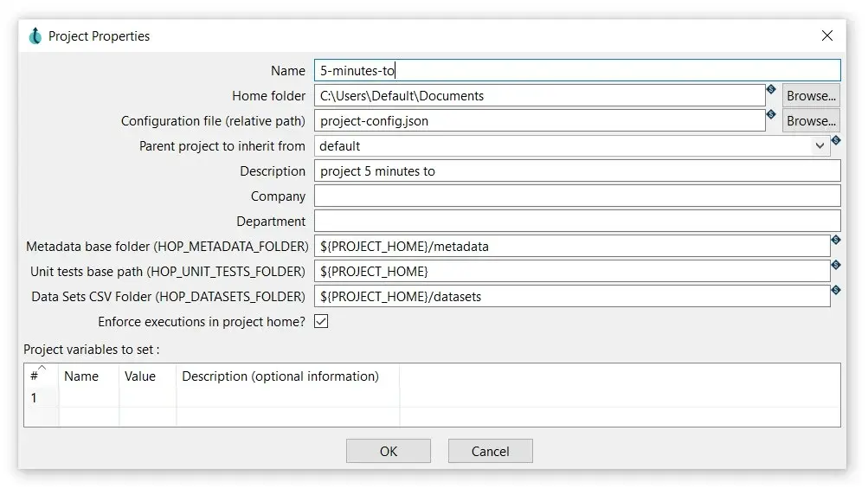
Task: Close the Project Properties window
Action: 827,36
